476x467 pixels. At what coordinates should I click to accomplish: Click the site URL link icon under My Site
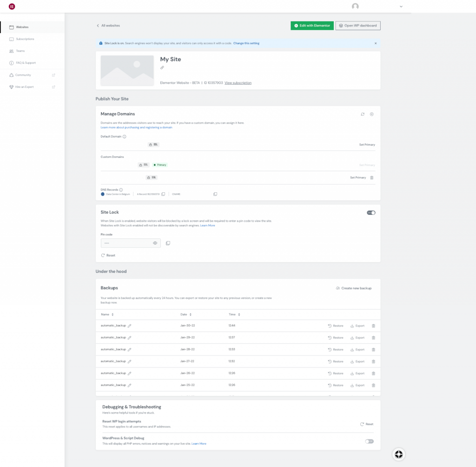pyautogui.click(x=162, y=68)
